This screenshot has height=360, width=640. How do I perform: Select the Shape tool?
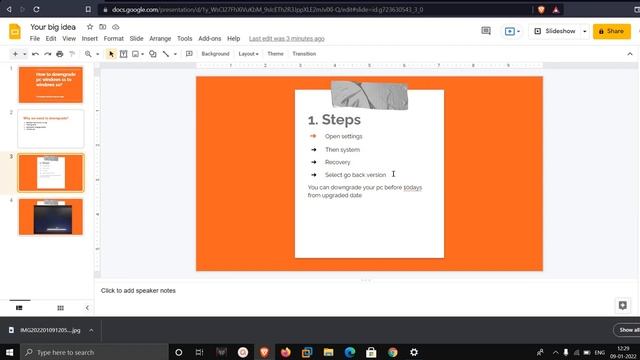[153, 54]
